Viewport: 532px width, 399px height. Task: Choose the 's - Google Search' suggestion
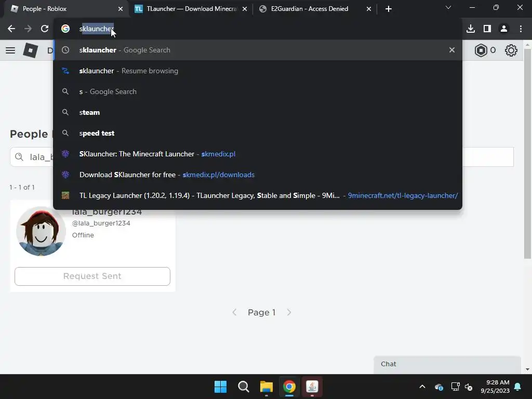258,91
